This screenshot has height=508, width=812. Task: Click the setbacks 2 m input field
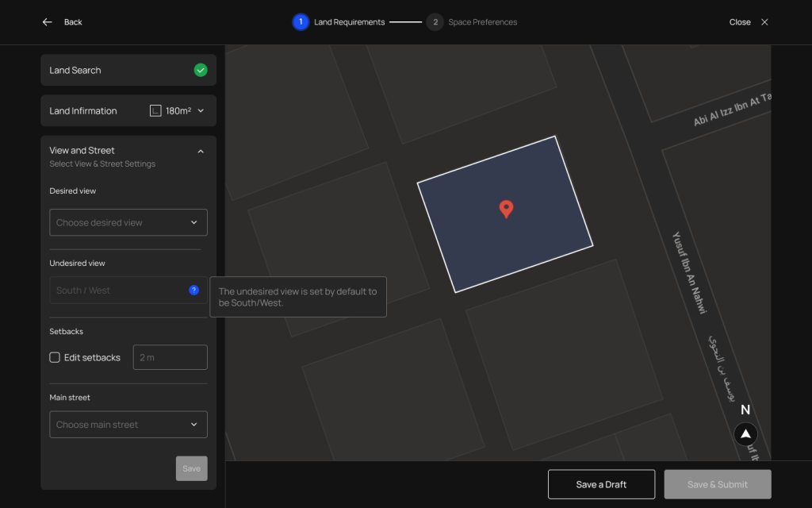(170, 357)
